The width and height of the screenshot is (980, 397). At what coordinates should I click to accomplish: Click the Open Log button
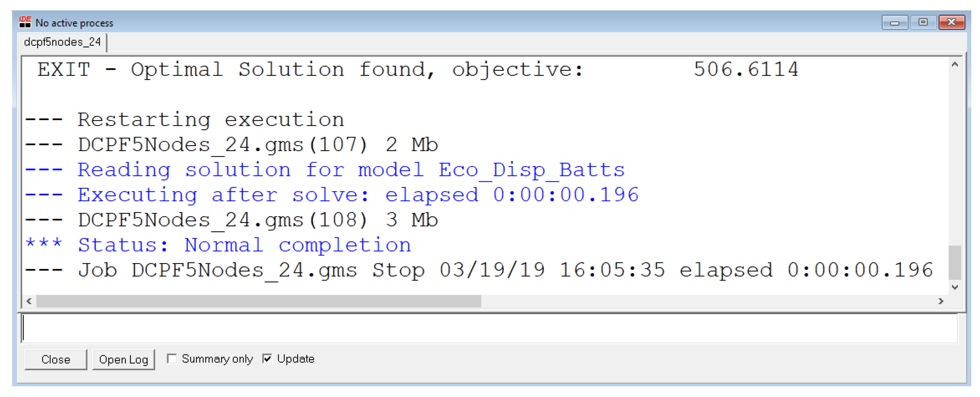123,359
